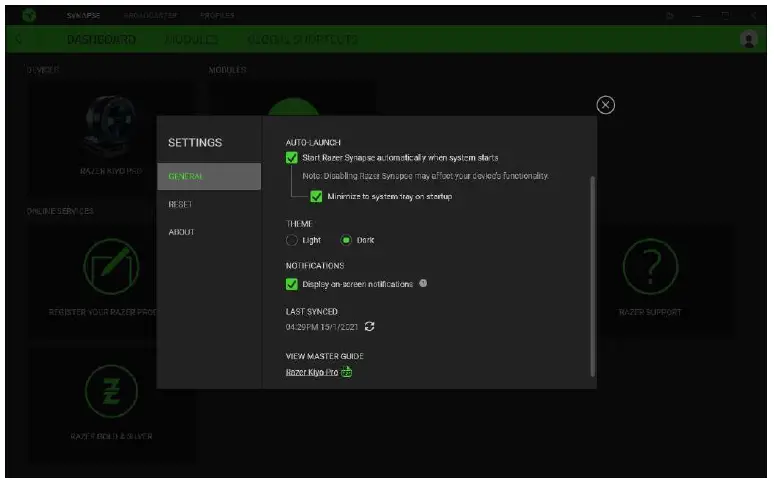Select the Light theme radio button
The width and height of the screenshot is (784, 491).
(x=292, y=240)
